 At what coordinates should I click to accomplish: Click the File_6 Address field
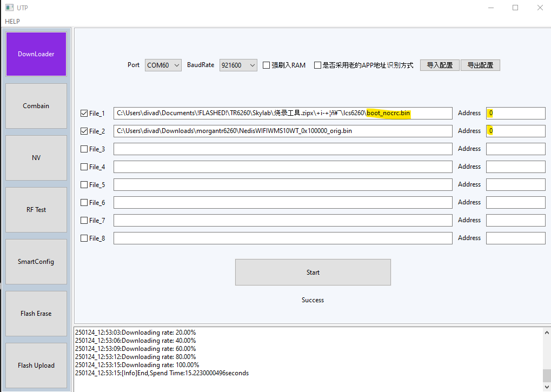click(515, 203)
